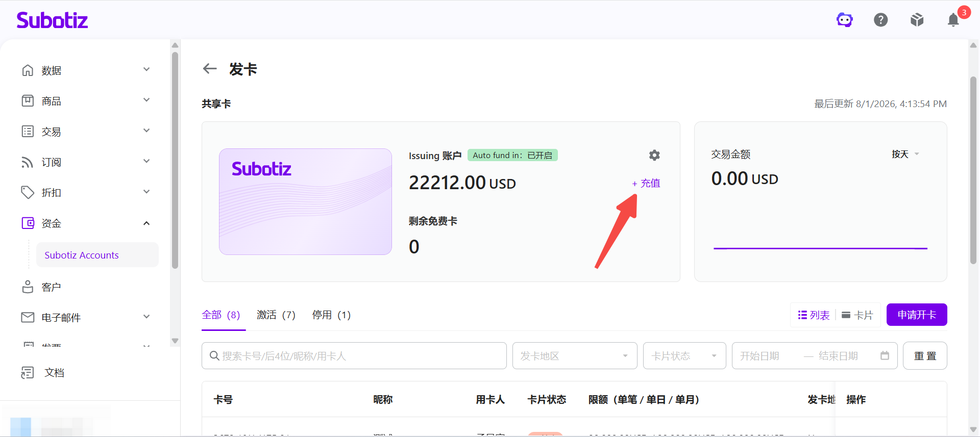
Task: Click the 共享卡 section heading
Action: [x=216, y=104]
